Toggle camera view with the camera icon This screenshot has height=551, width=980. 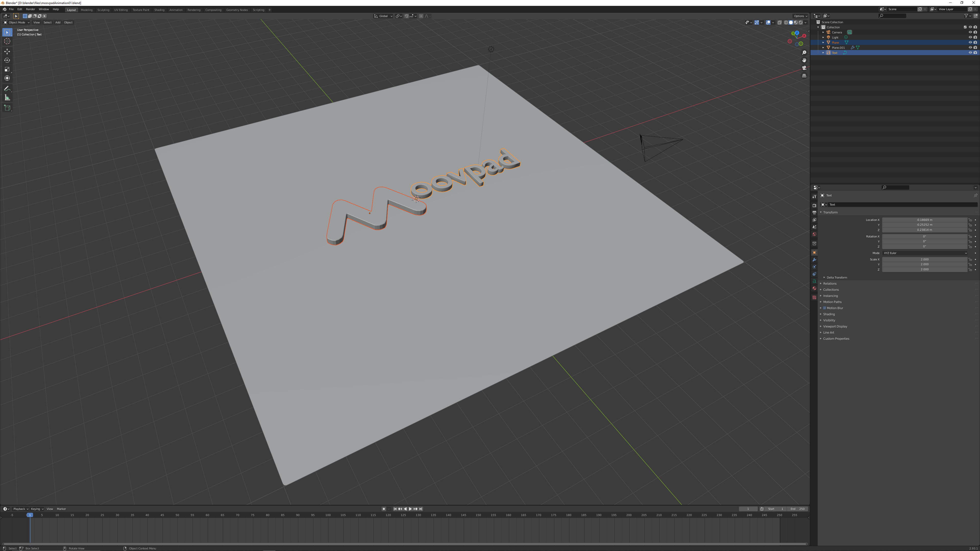pyautogui.click(x=804, y=68)
